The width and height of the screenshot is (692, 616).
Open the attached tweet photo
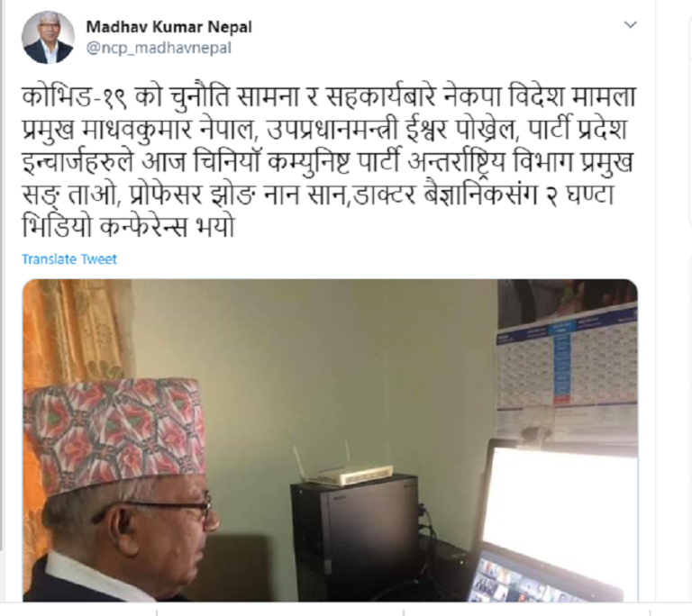point(330,440)
